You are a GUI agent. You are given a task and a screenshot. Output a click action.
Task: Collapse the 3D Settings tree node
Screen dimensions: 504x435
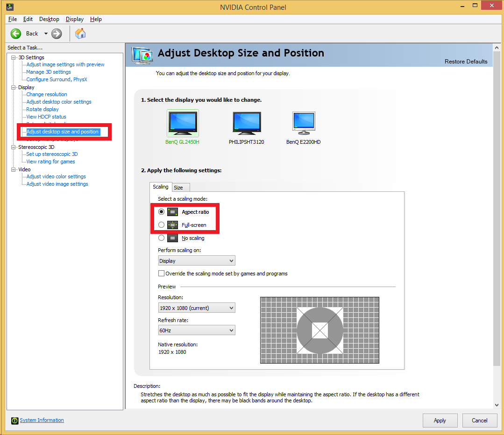[14, 57]
